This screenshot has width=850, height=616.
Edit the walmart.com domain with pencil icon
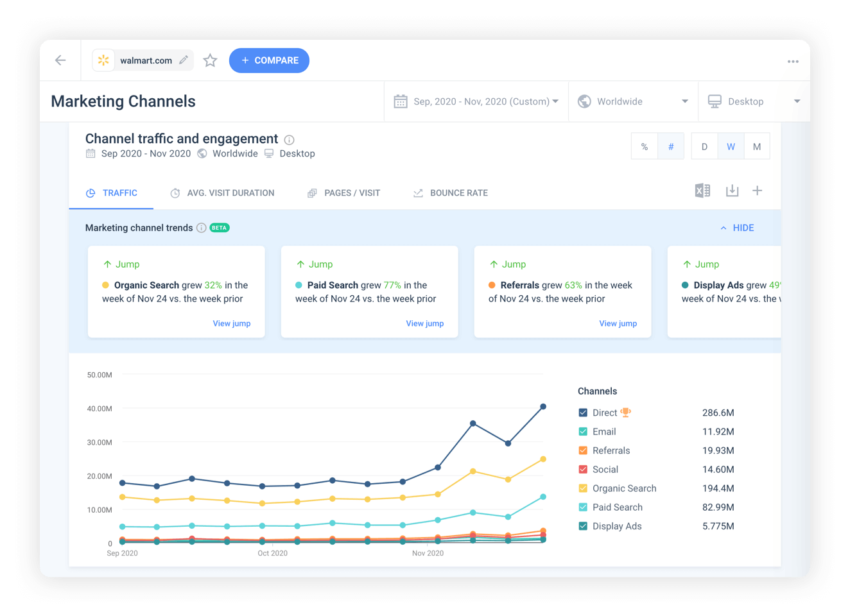tap(184, 60)
